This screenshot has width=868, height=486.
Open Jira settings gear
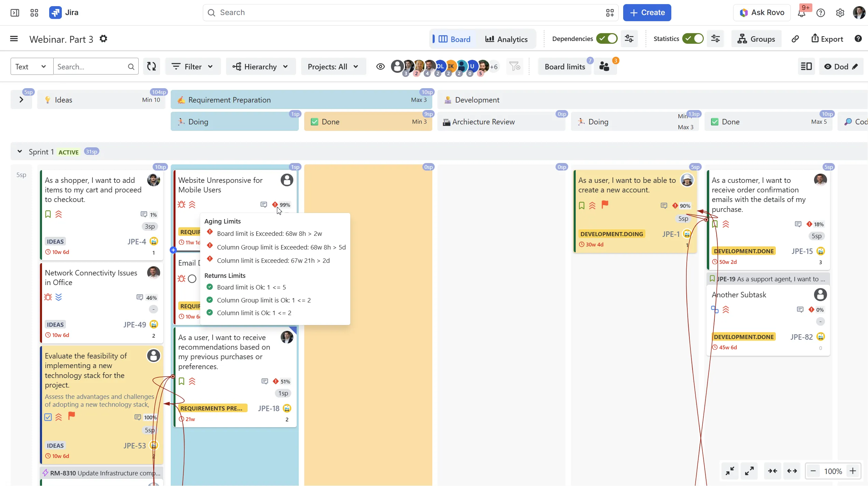[x=840, y=13]
